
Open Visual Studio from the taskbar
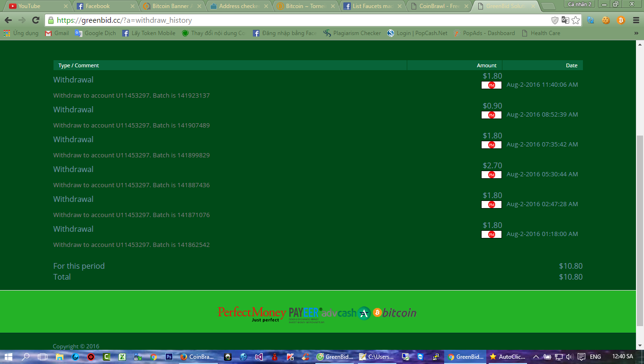click(x=259, y=357)
